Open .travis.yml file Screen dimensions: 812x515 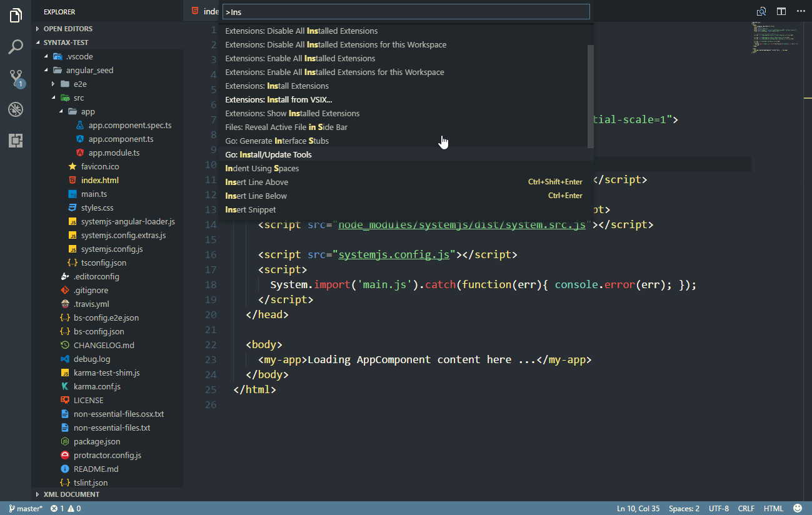(91, 304)
